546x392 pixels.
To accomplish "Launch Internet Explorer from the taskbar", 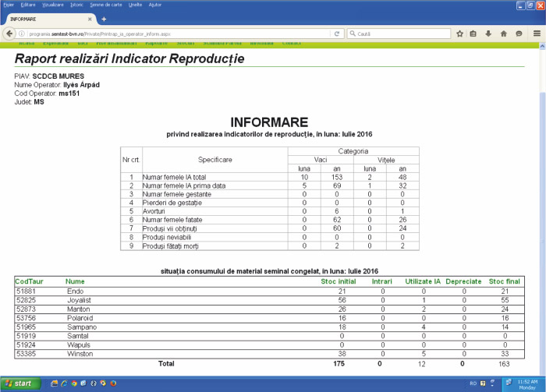I will click(x=64, y=383).
